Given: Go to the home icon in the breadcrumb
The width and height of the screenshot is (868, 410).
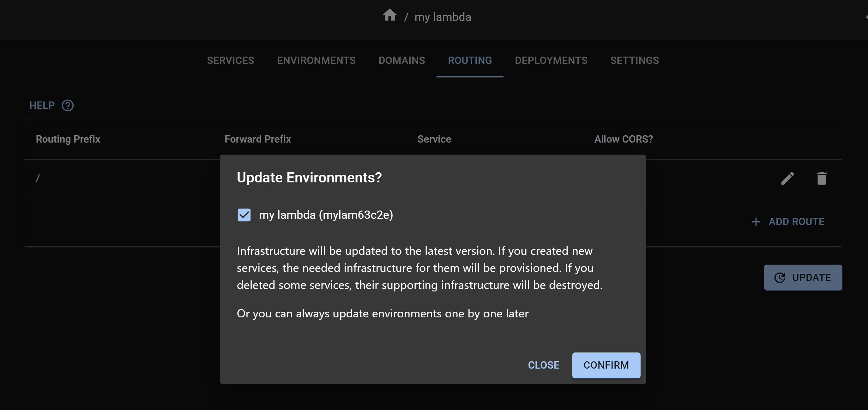Looking at the screenshot, I should (x=389, y=15).
